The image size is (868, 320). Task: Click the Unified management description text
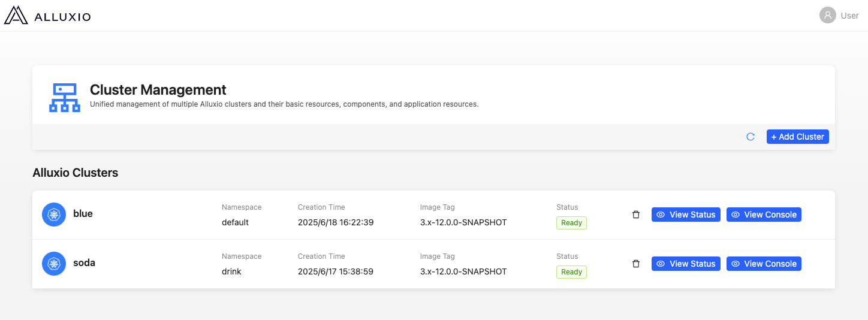pyautogui.click(x=284, y=104)
